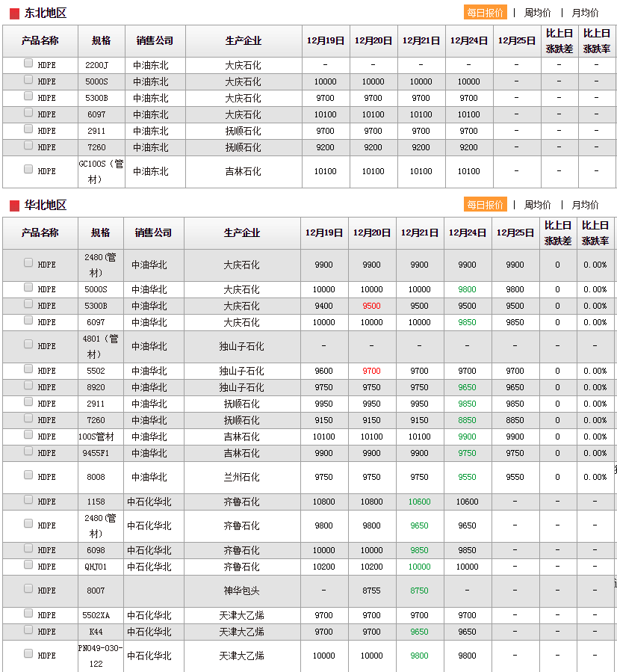Image resolution: width=617 pixels, height=672 pixels.
Task: Click 10200 under 12月19日 in QHJ01 row
Action: point(323,567)
